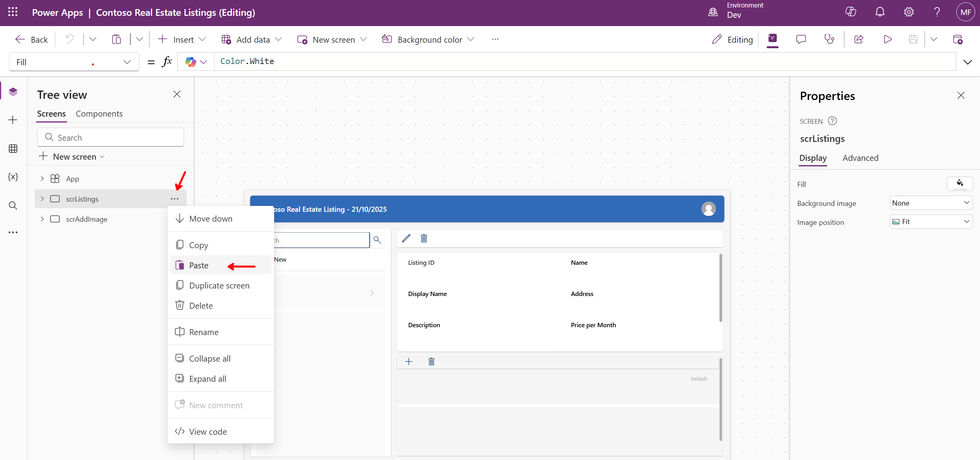Click the notifications bell icon
This screenshot has height=460, width=980.
tap(880, 12)
